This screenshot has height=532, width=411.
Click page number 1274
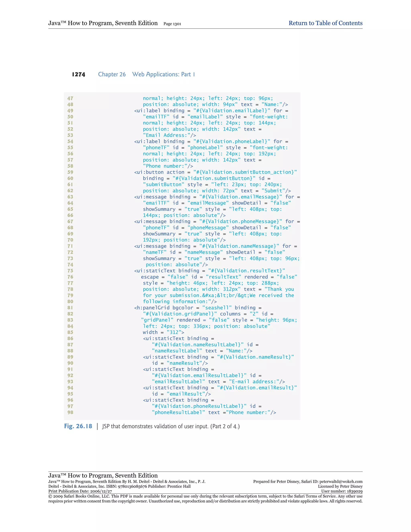(x=78, y=74)
